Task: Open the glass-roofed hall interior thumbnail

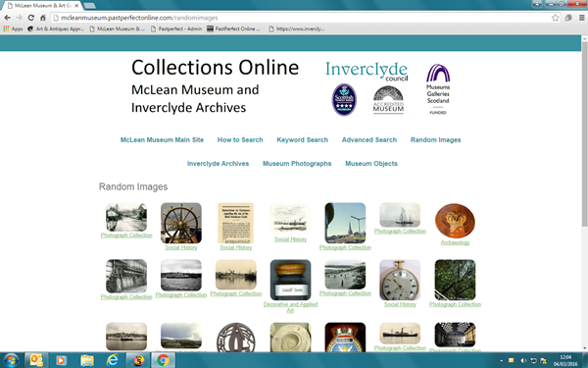Action: coord(455,335)
